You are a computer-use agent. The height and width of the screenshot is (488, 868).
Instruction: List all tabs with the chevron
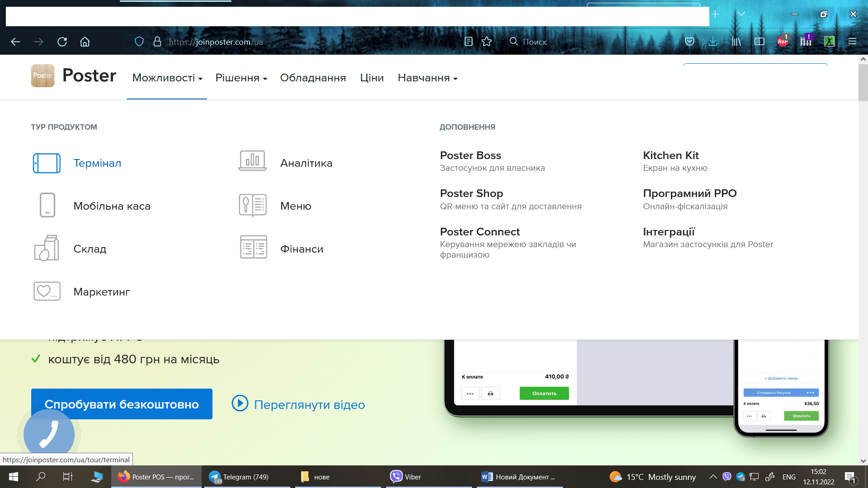(x=741, y=14)
